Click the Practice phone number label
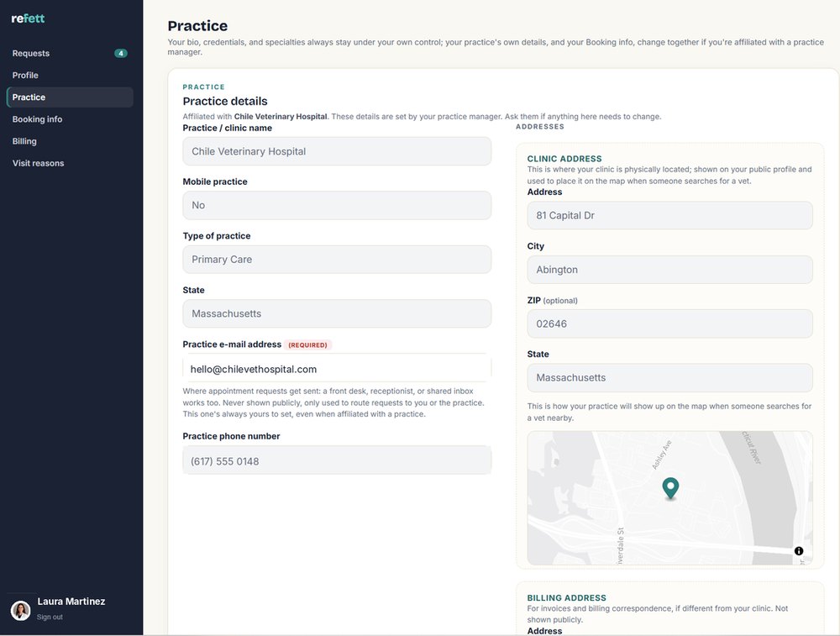This screenshot has width=840, height=636. point(231,436)
